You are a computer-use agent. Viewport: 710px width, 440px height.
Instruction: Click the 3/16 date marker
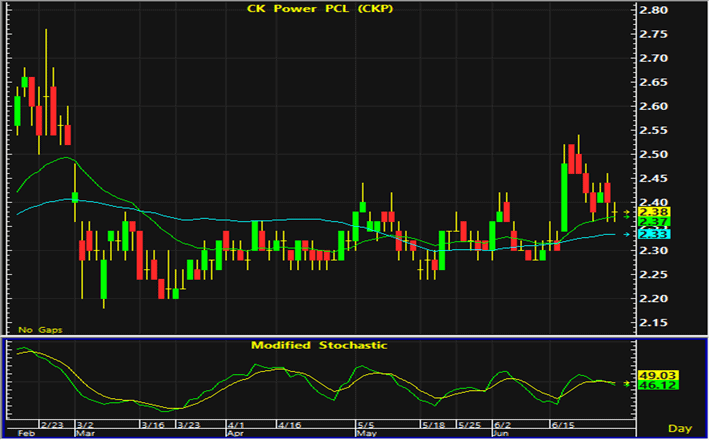153,425
